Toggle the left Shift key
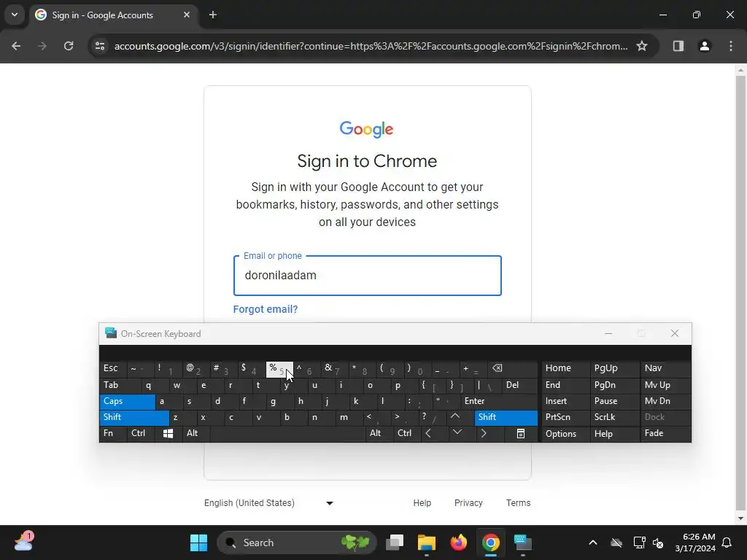Screen dimensions: 747x560 click(134, 418)
